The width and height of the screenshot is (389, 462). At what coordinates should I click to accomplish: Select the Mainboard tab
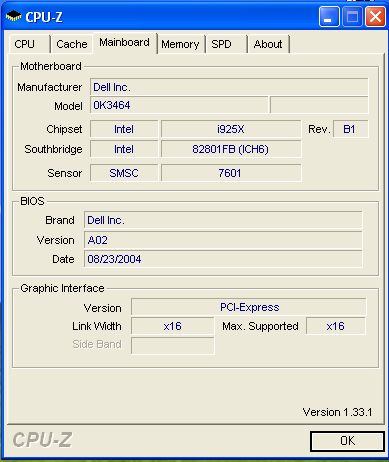point(124,43)
